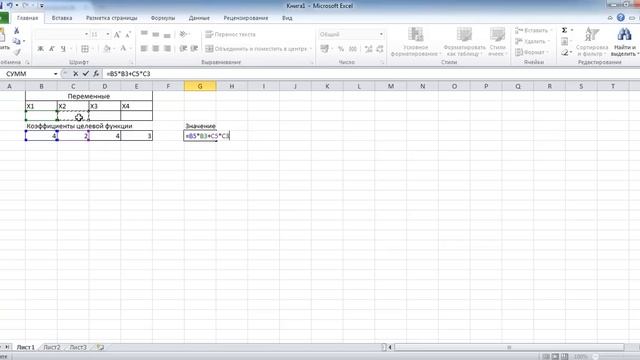Switch to sheet Лист3
Viewport: 640px width, 360px height.
78,347
